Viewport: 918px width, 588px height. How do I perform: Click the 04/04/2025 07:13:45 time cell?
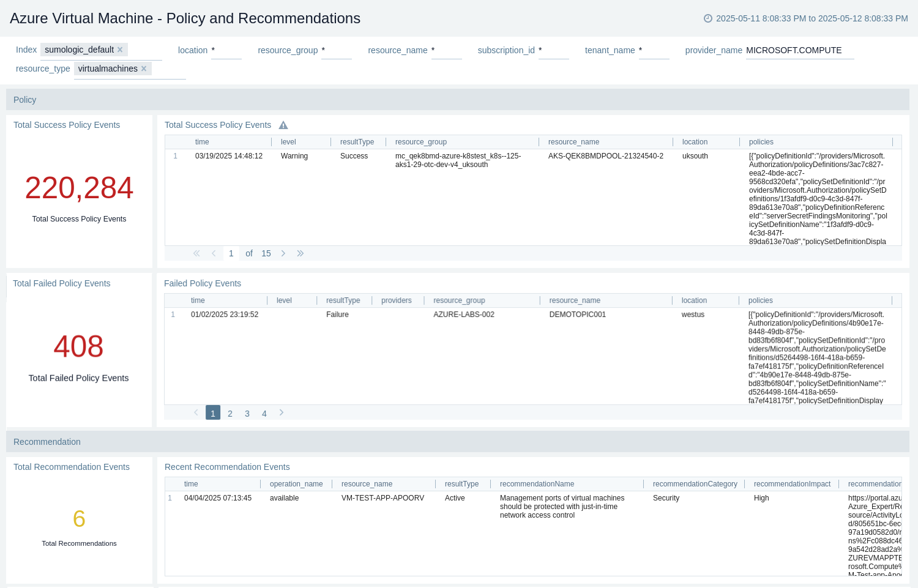(x=218, y=498)
